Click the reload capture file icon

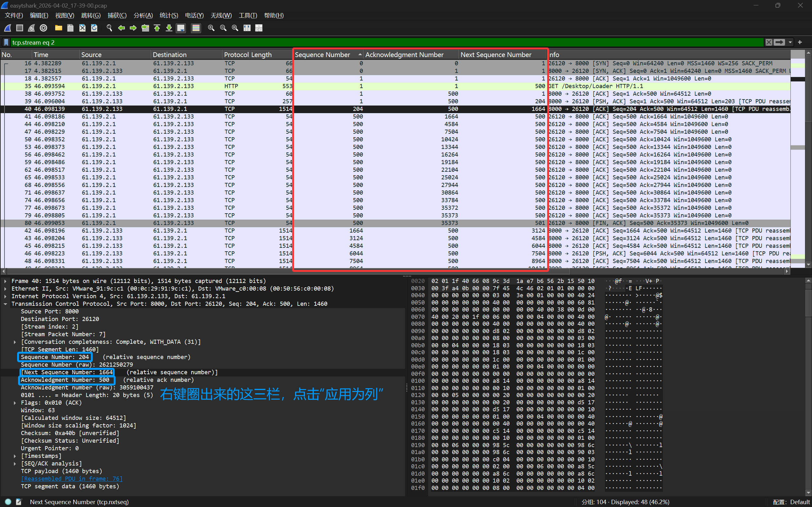click(94, 28)
